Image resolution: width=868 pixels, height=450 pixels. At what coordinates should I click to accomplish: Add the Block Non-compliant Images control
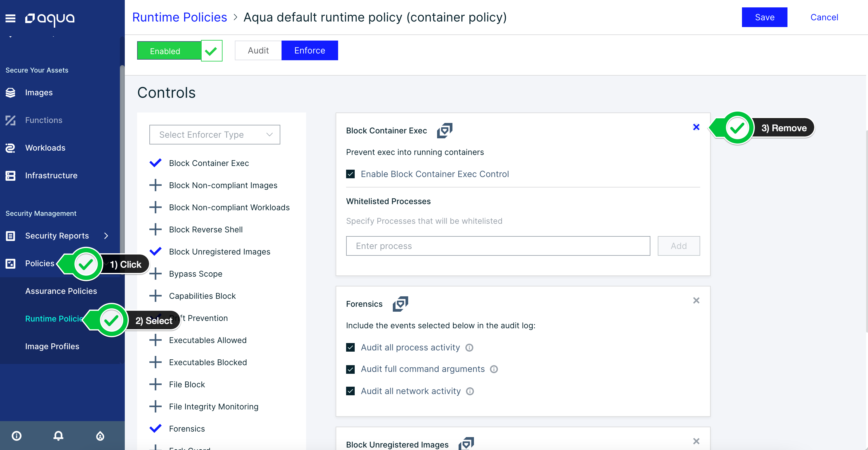pyautogui.click(x=155, y=185)
